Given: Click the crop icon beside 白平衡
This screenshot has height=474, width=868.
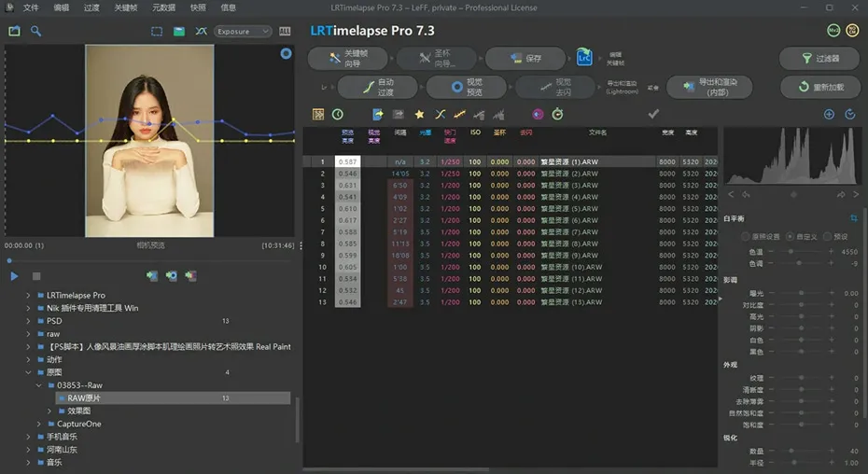Looking at the screenshot, I should [854, 218].
